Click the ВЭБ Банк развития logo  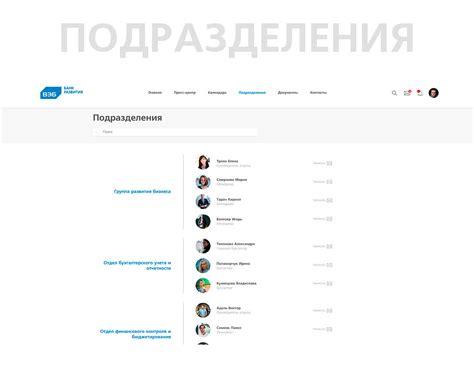[x=61, y=92]
